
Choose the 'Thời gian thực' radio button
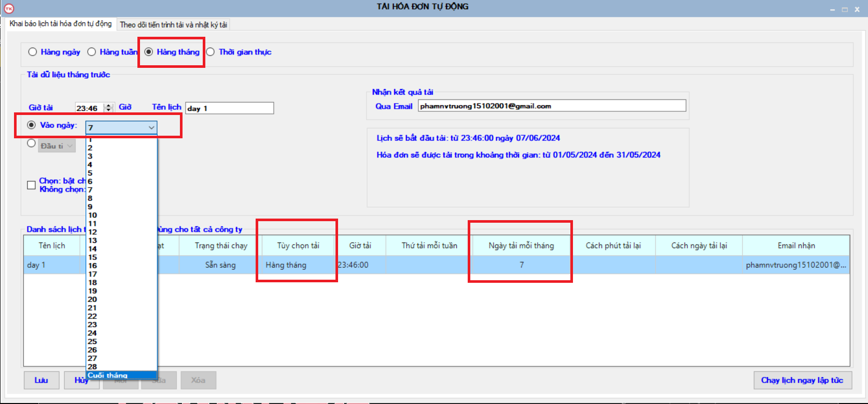tap(211, 52)
